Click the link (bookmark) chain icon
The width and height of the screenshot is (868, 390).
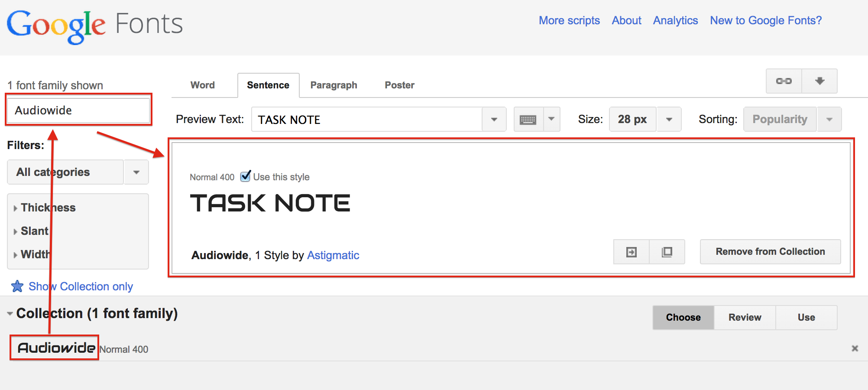coord(784,81)
